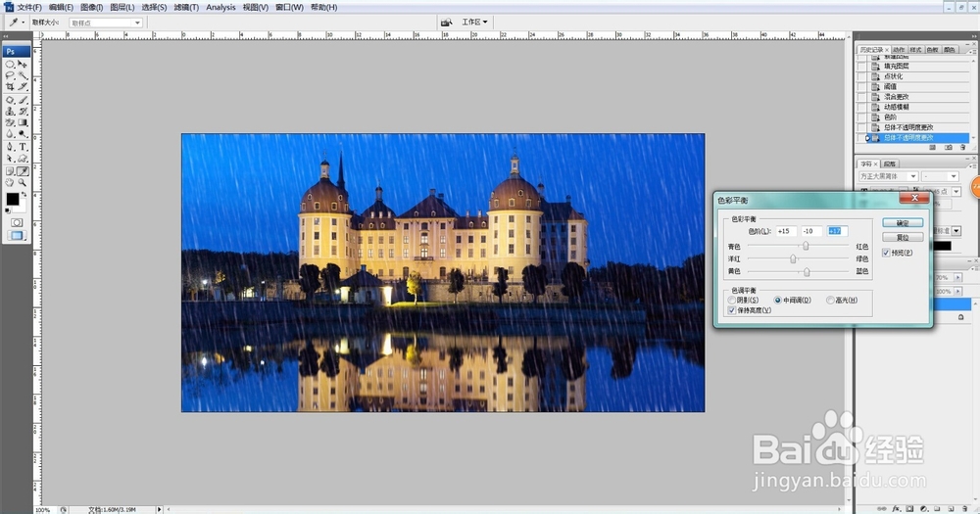Select the History Brush tool
The image size is (980, 514).
[x=23, y=111]
